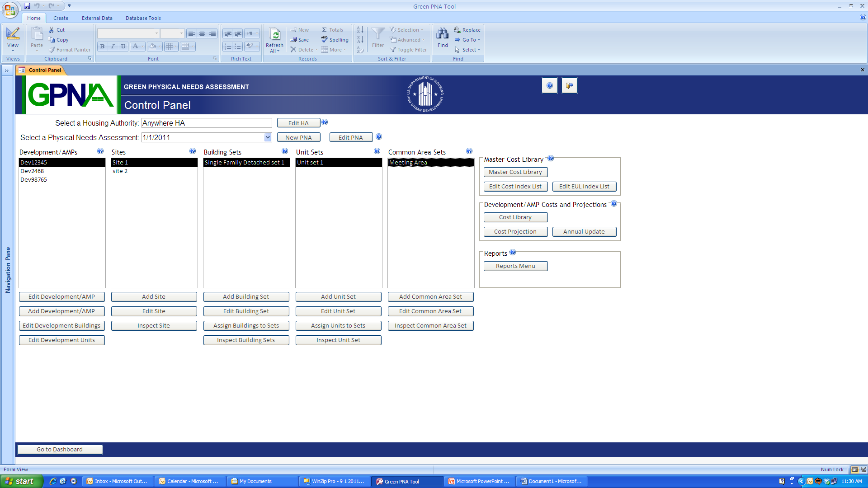Screen dimensions: 868x488
Task: Click the Reports Menu button
Action: [x=515, y=266]
